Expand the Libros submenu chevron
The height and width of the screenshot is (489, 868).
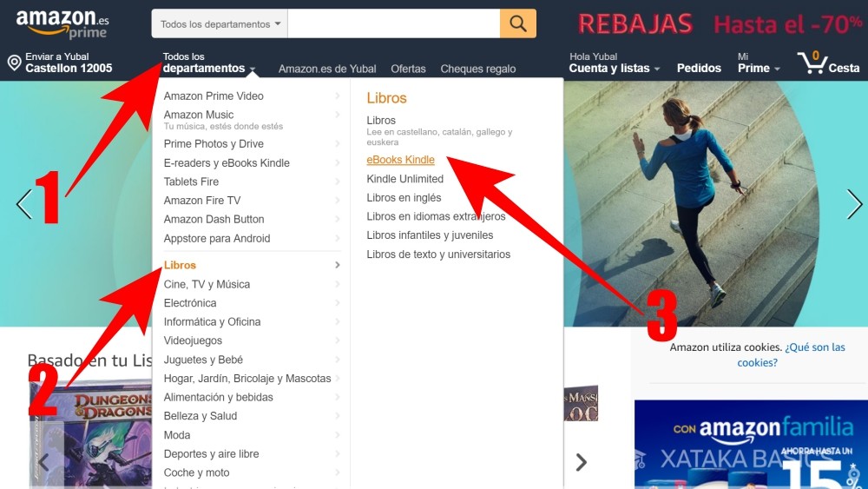click(337, 265)
